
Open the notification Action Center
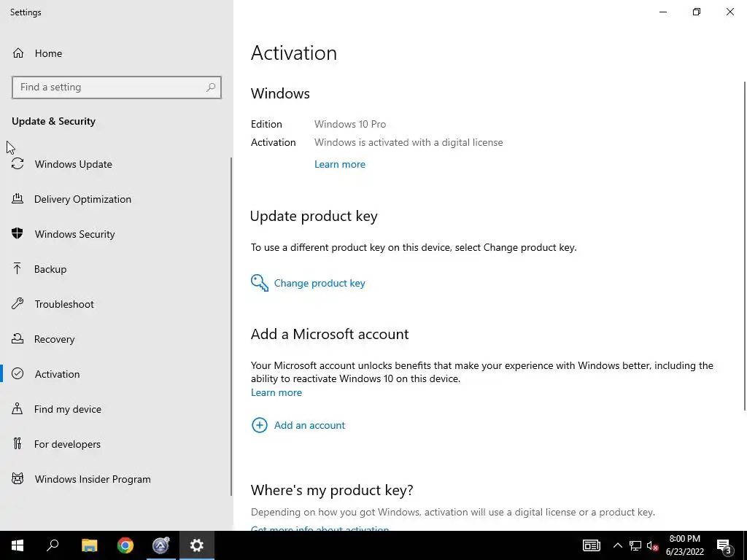[724, 545]
